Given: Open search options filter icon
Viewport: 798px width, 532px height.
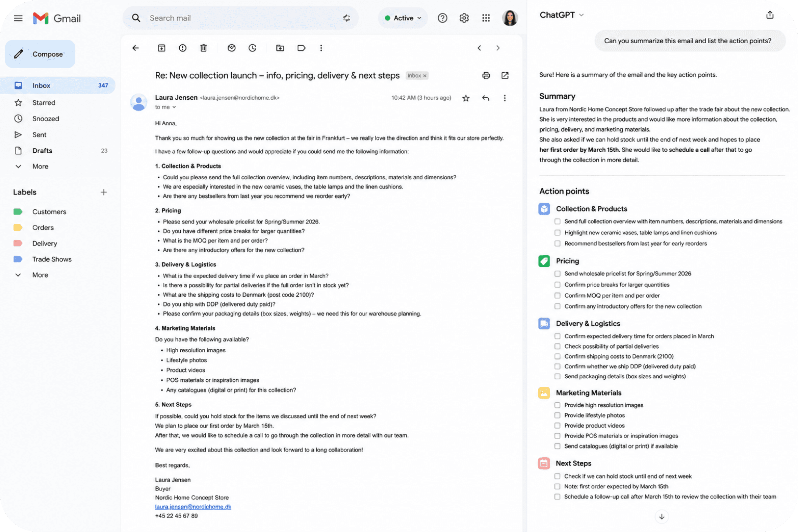Looking at the screenshot, I should pos(346,18).
